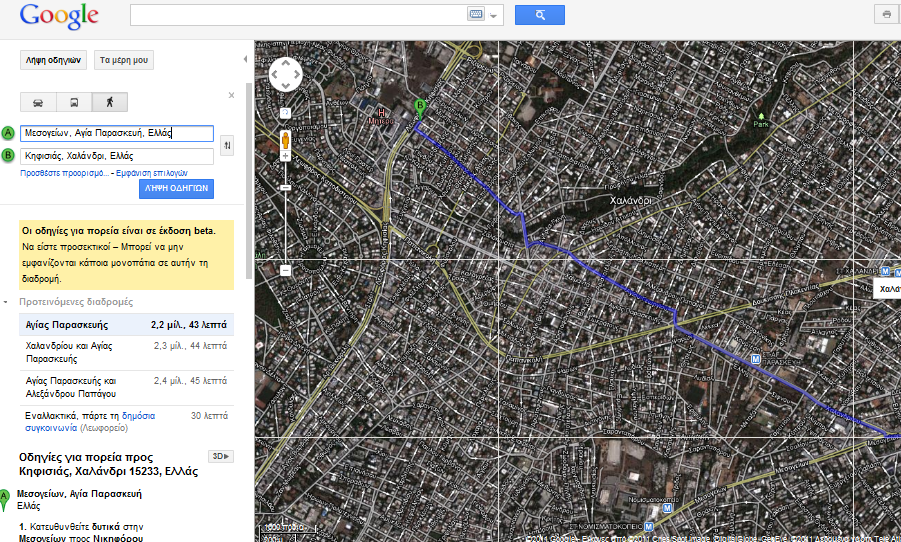Click the destination field Κηφισιάς, Χαλάνδρι
901x542 pixels.
tap(116, 156)
